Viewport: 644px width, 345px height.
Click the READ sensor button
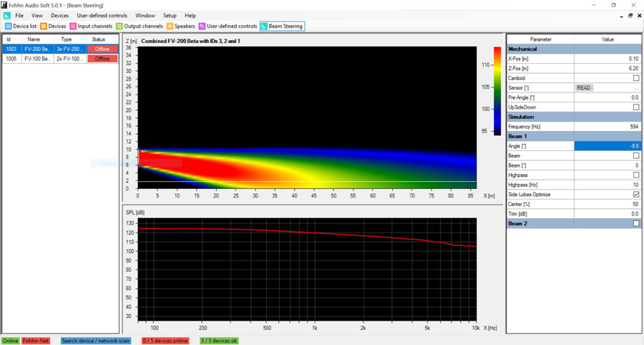584,88
